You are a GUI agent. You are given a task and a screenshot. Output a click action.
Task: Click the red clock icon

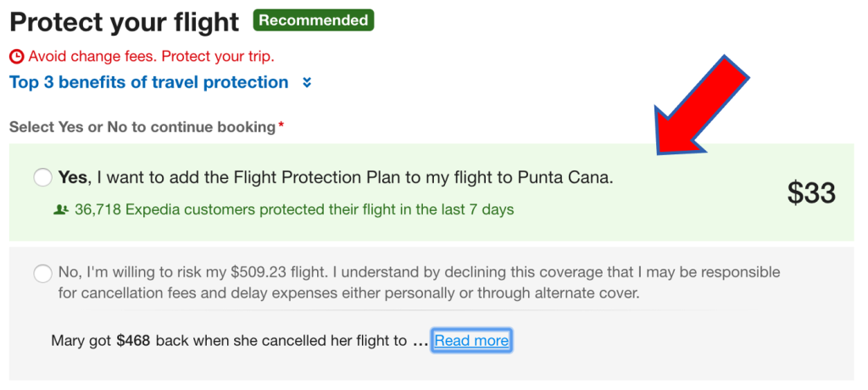pos(17,57)
